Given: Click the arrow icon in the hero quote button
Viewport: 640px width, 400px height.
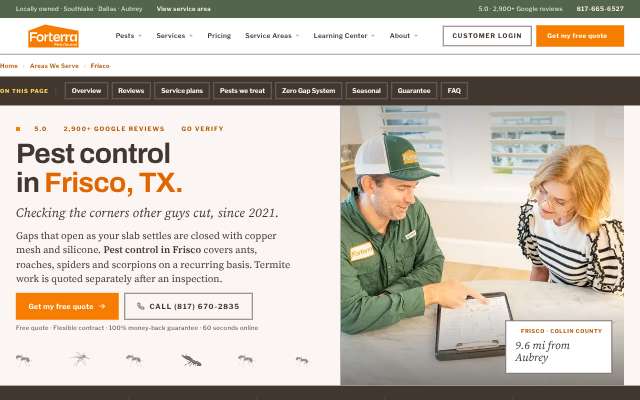Looking at the screenshot, I should point(102,306).
